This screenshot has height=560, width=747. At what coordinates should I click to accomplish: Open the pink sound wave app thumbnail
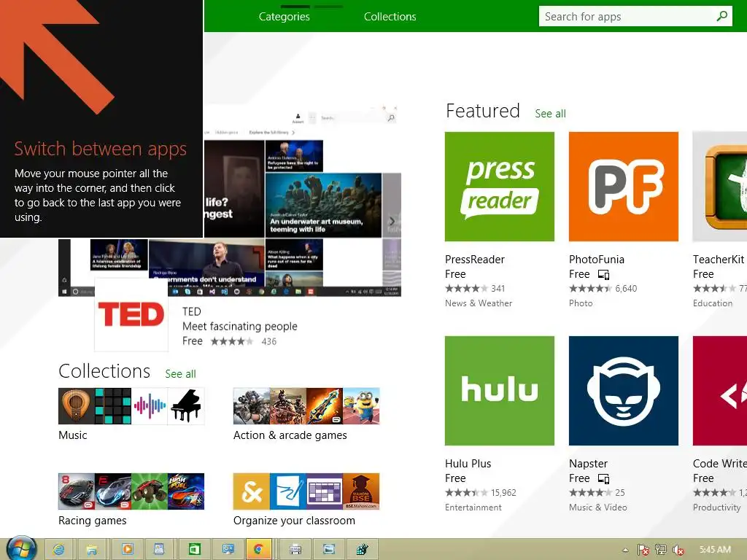click(150, 406)
